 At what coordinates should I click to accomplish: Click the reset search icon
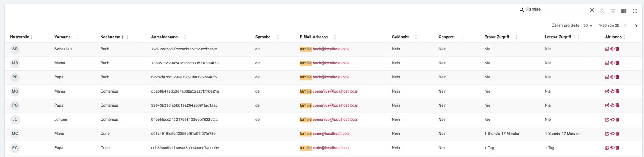(x=602, y=11)
